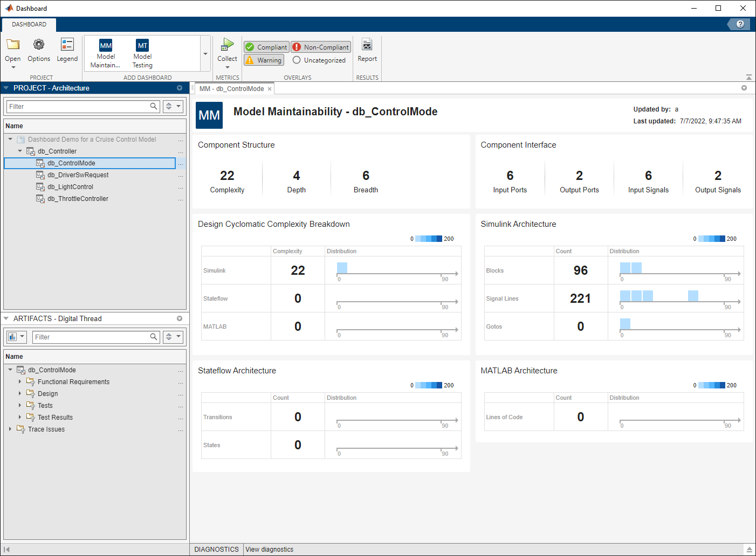This screenshot has height=556, width=756.
Task: Select MM - db_ControlMode document tab
Action: (x=231, y=89)
